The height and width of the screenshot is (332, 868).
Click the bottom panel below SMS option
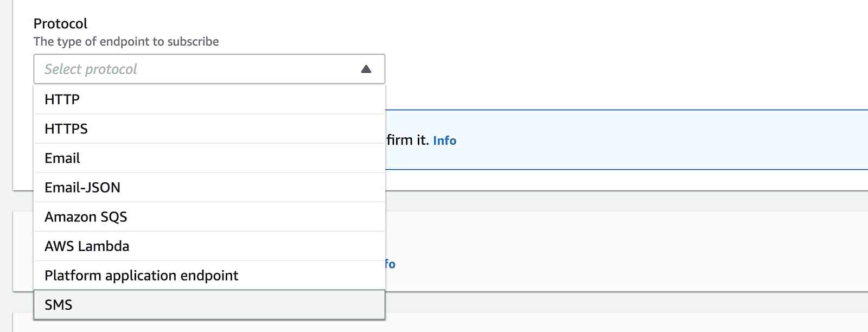pyautogui.click(x=597, y=322)
